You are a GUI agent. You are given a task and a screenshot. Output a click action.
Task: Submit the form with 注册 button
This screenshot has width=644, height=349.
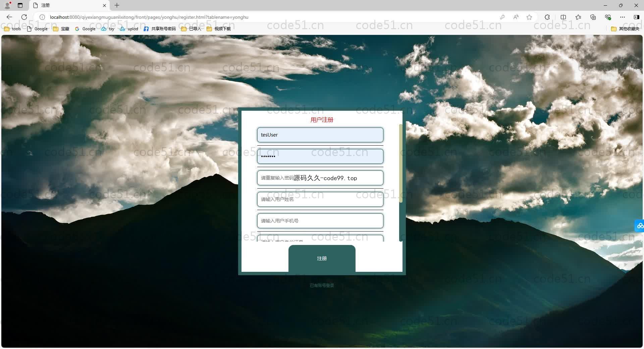(322, 258)
